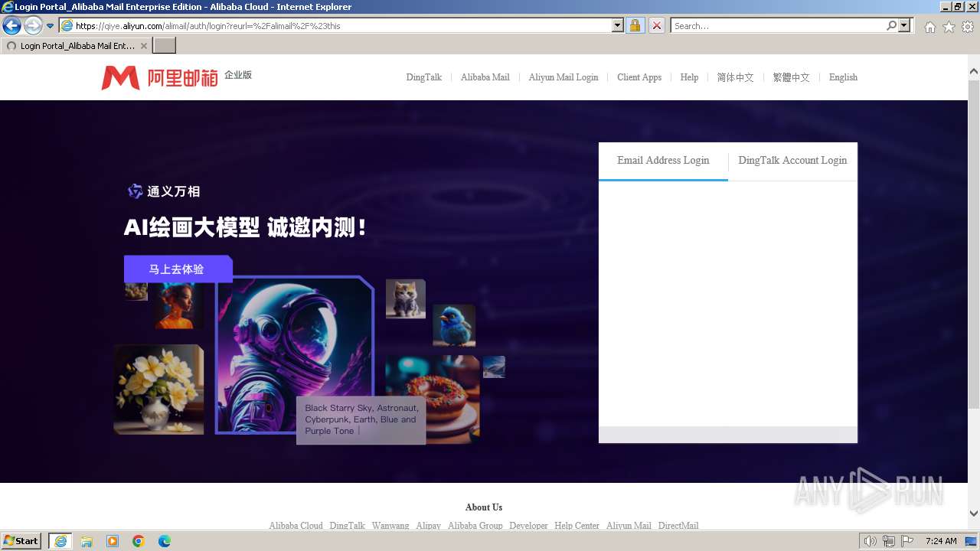Close the Login Portal tab
This screenshot has height=551, width=980.
[x=144, y=46]
